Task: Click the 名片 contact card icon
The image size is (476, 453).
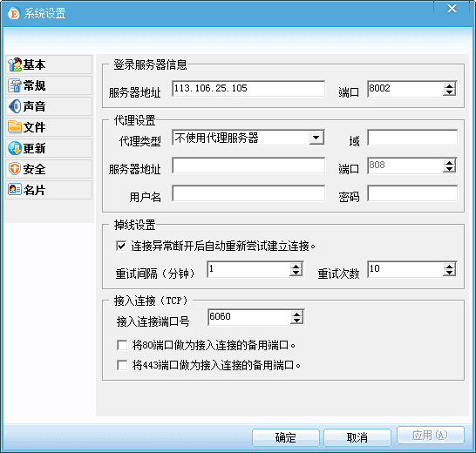Action: pyautogui.click(x=15, y=190)
